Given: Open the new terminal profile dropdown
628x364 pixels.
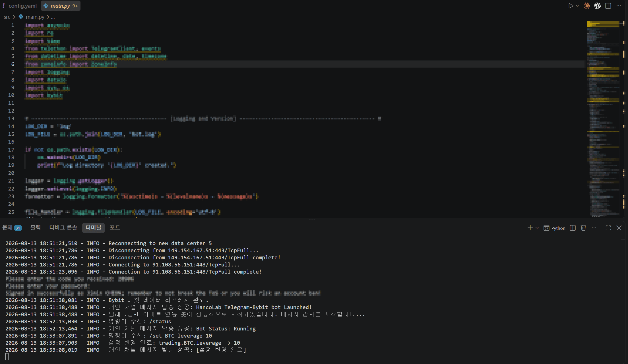Looking at the screenshot, I should click(x=537, y=228).
